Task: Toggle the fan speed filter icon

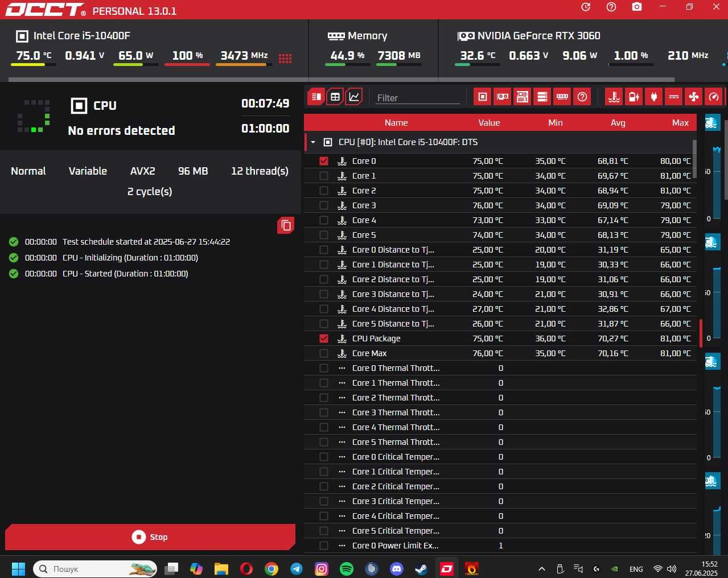Action: click(694, 97)
